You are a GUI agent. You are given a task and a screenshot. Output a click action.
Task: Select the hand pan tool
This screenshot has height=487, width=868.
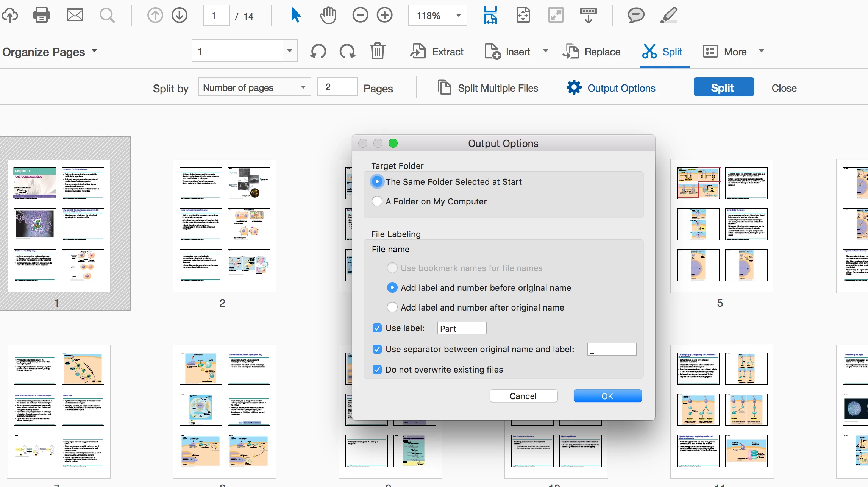[x=328, y=16]
